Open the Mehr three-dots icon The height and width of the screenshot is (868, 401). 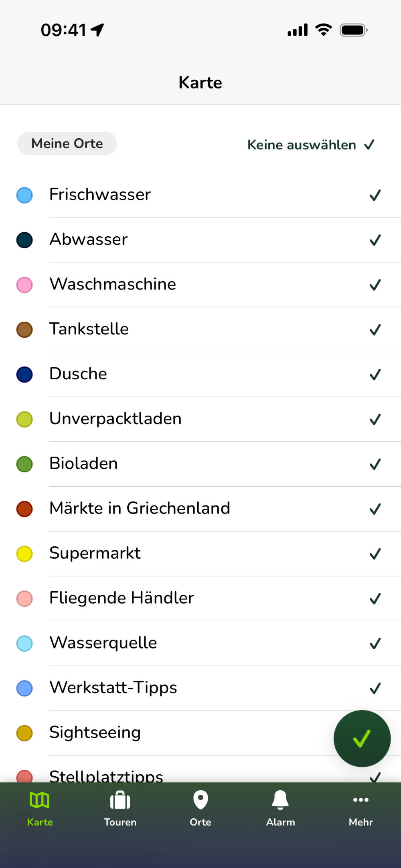[360, 800]
